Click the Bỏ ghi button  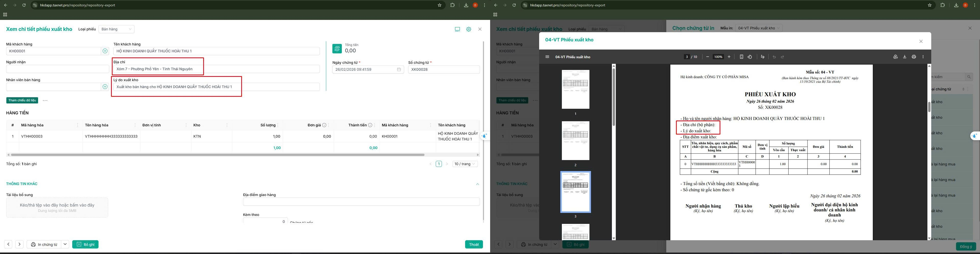tap(85, 244)
